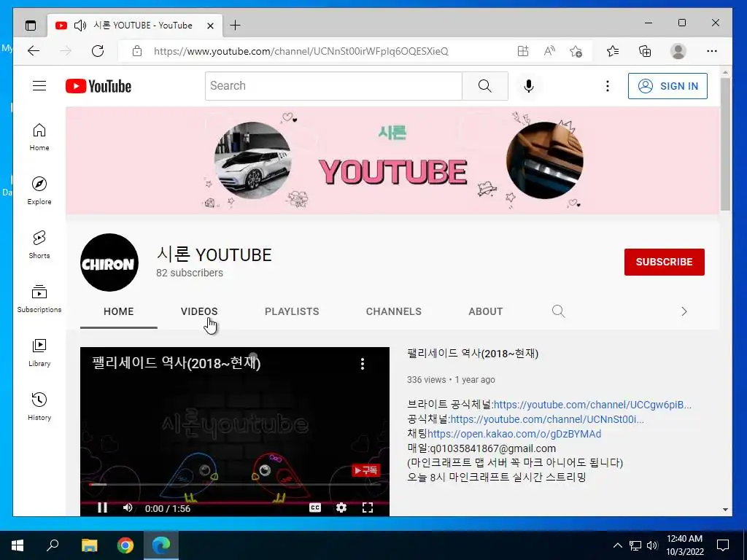
Task: Refresh the browser page
Action: (x=98, y=51)
